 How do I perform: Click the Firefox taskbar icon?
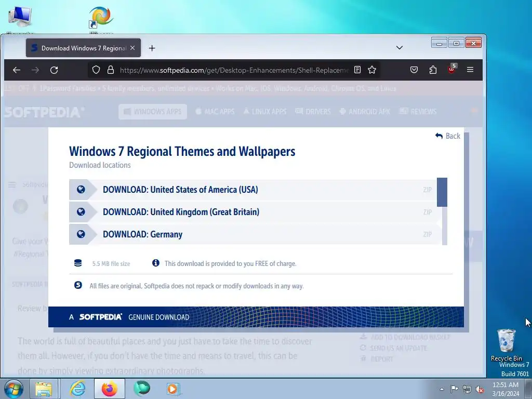(109, 389)
